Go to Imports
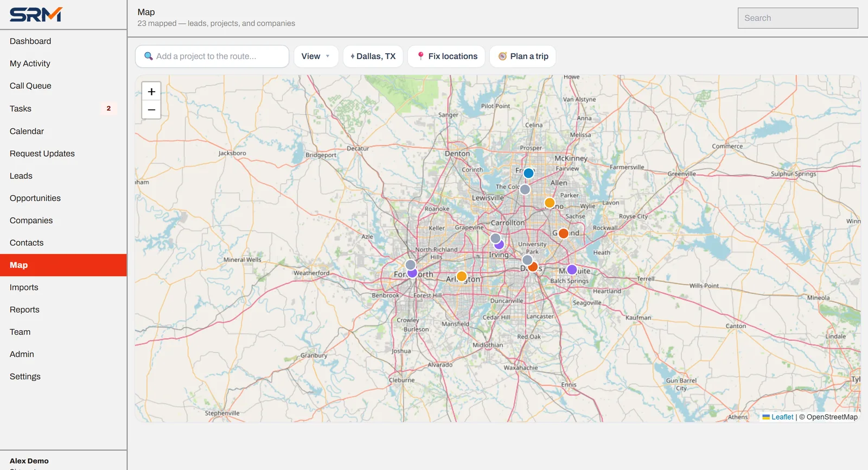The image size is (868, 470). point(63,287)
